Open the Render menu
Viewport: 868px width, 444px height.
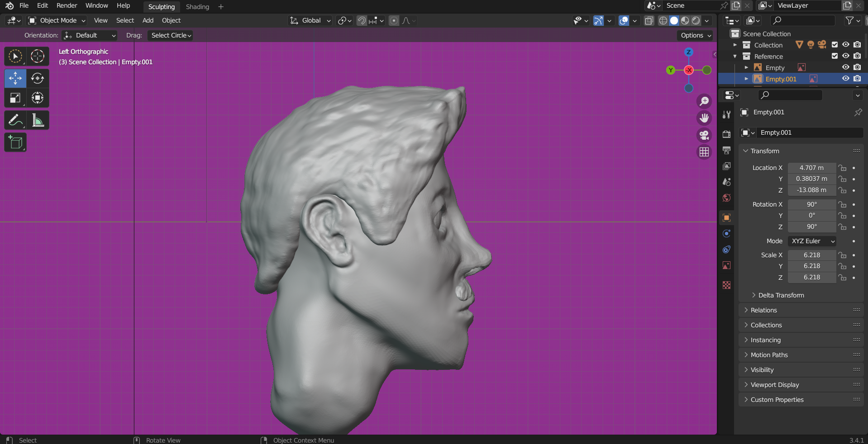67,5
